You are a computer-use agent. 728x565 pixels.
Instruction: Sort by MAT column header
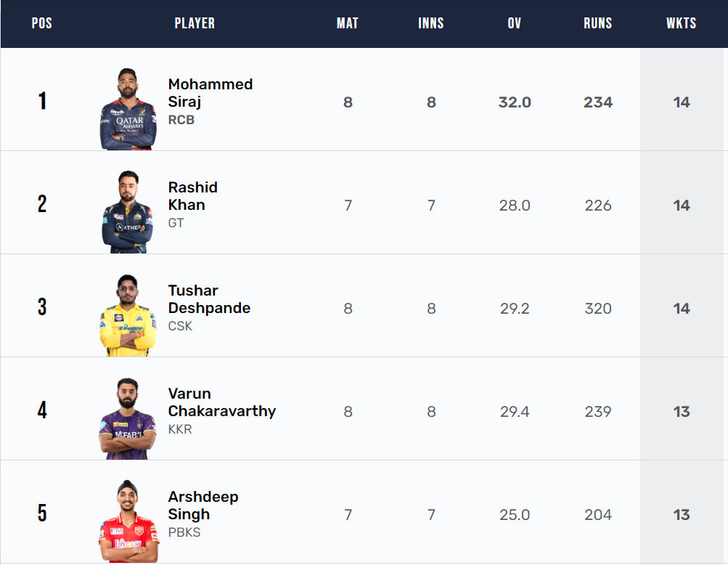coord(348,23)
